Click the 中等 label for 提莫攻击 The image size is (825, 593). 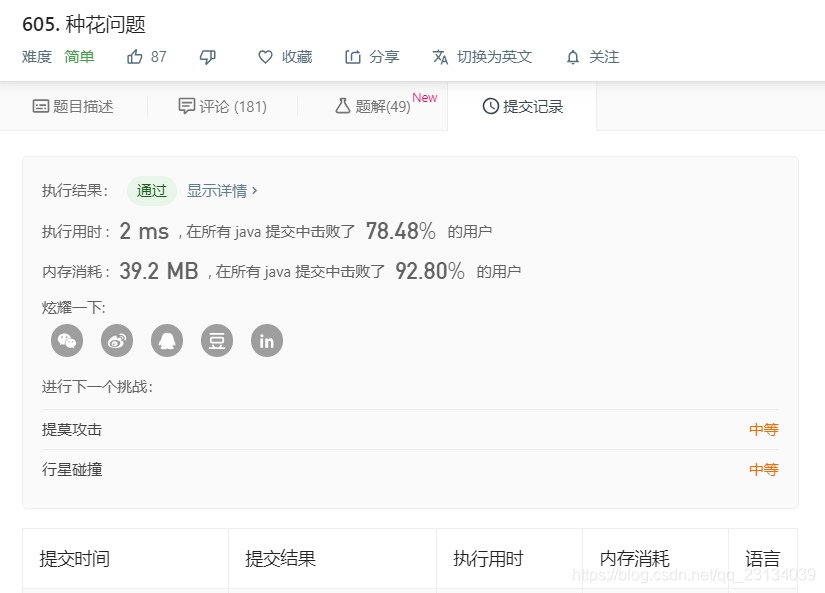click(x=763, y=429)
